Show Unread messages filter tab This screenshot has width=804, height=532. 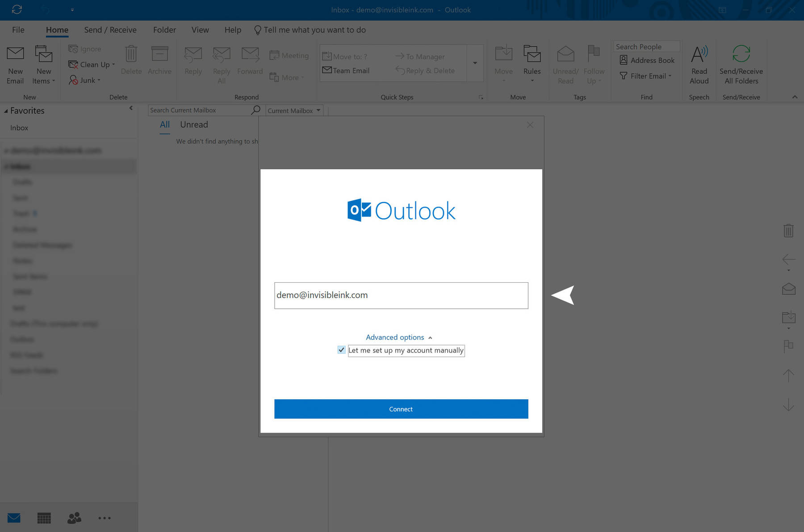click(194, 125)
